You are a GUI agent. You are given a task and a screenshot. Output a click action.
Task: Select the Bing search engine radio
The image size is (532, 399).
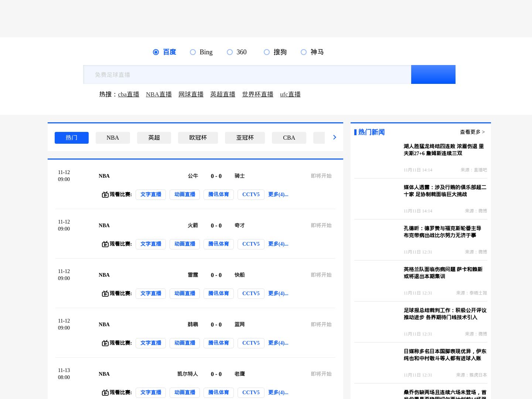click(193, 52)
